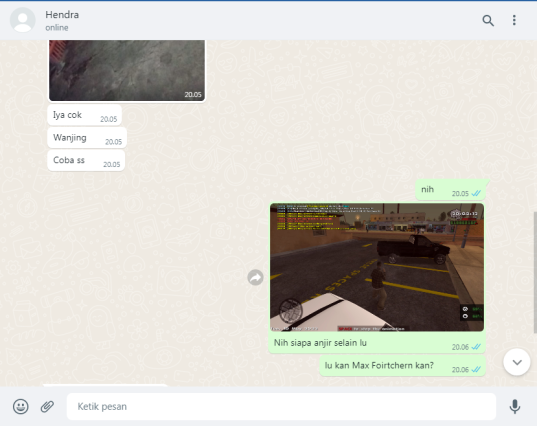
Task: Jump to latest messages with down chevron
Action: click(x=517, y=362)
